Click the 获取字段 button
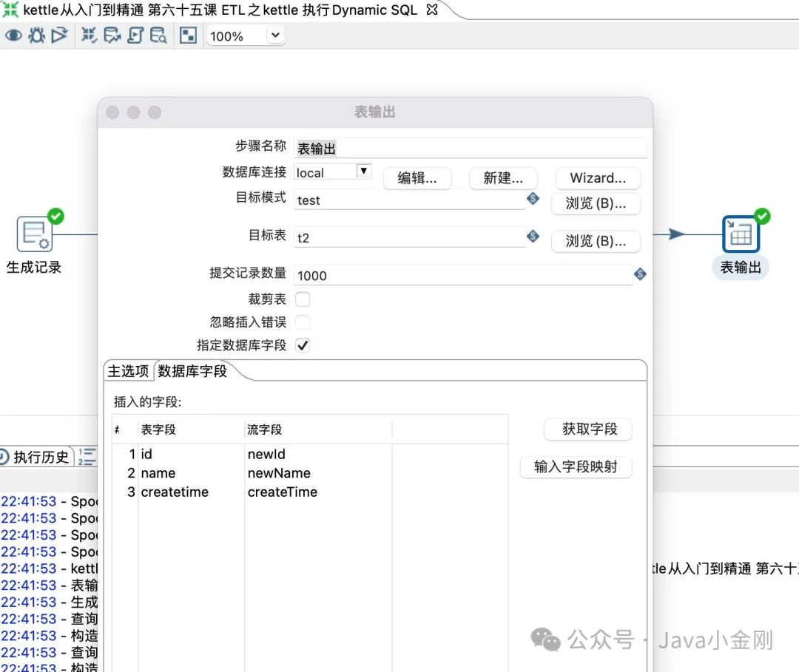Image resolution: width=799 pixels, height=672 pixels. coord(588,430)
